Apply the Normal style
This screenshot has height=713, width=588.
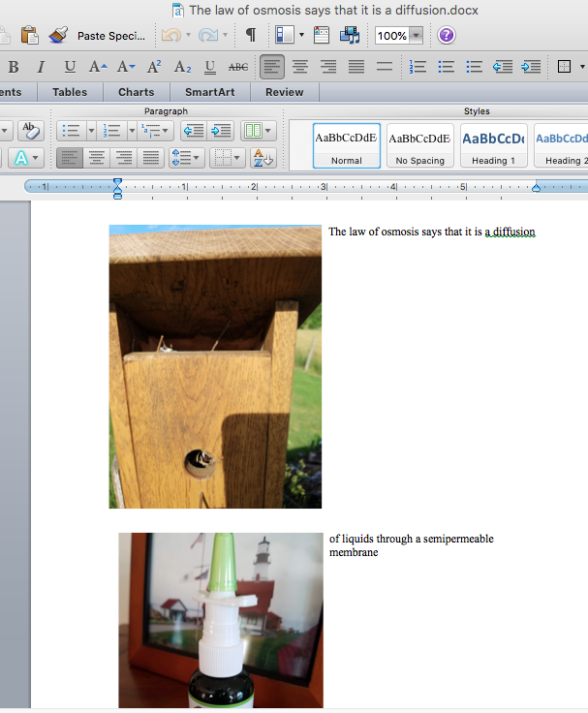point(347,145)
